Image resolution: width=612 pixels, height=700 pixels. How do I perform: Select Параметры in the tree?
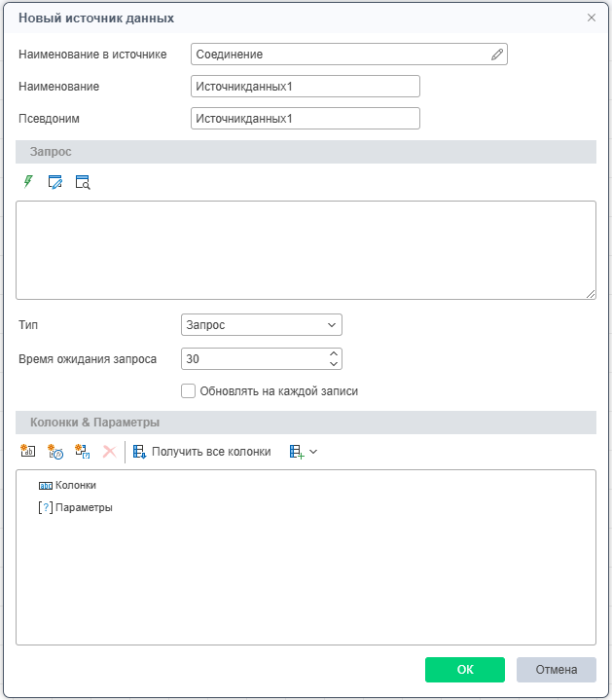[84, 507]
